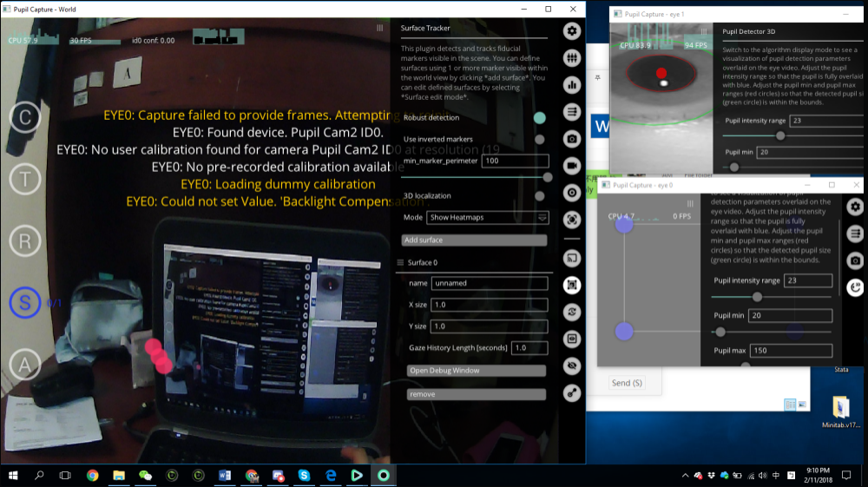This screenshot has width=868, height=487.
Task: Click the surface name field 'unnamed'
Action: tap(490, 283)
